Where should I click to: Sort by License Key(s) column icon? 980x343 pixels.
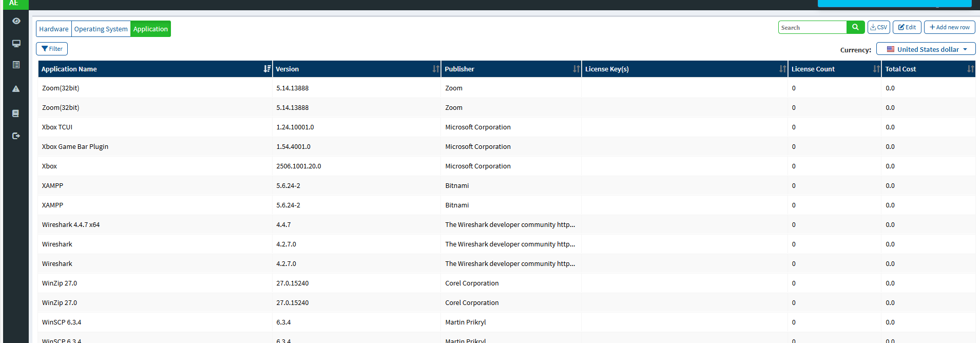coord(783,69)
